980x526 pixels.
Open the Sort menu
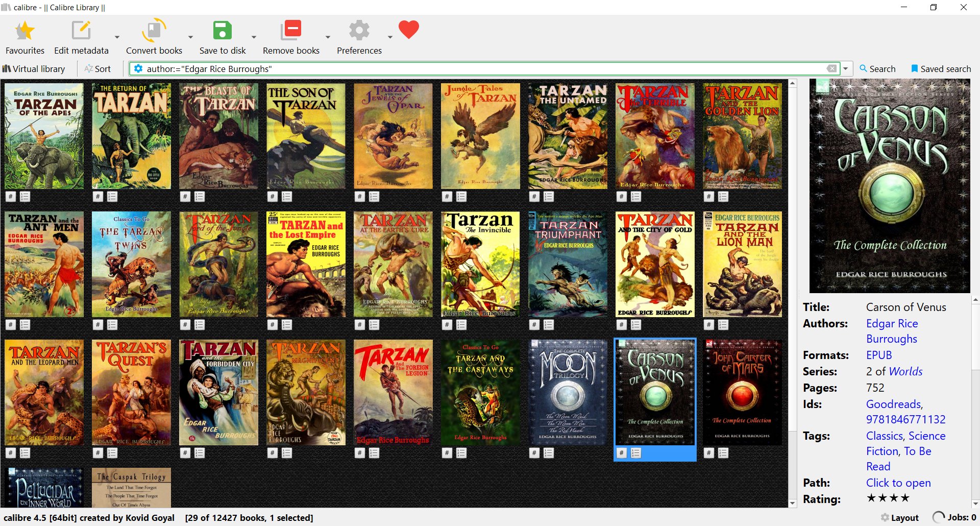(97, 69)
